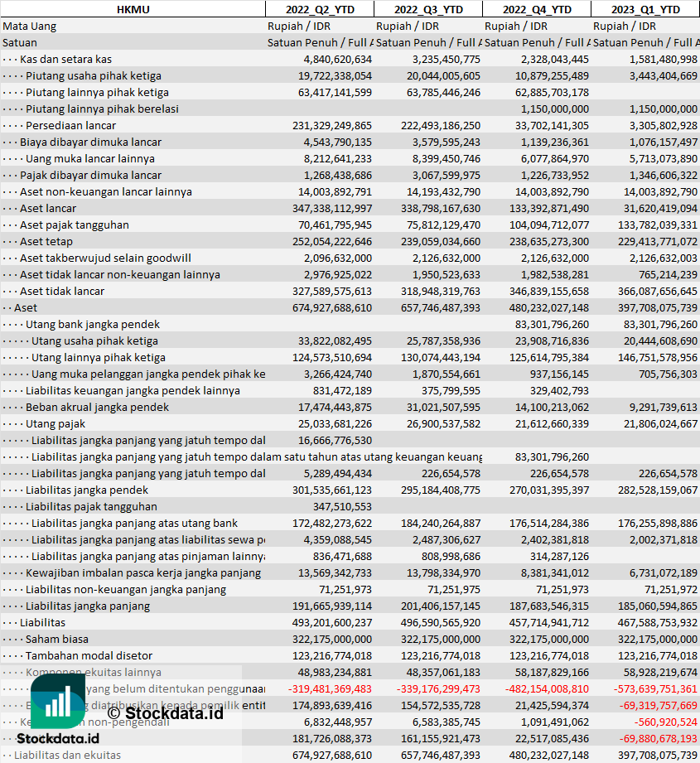The width and height of the screenshot is (700, 763).
Task: Select the 2022_Q4_YTD column header
Action: click(537, 9)
